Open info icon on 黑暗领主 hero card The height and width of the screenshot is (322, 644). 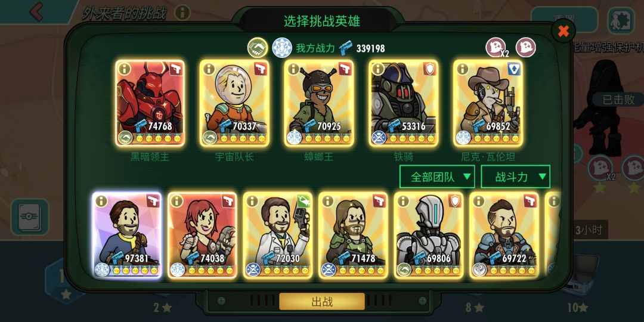click(125, 69)
